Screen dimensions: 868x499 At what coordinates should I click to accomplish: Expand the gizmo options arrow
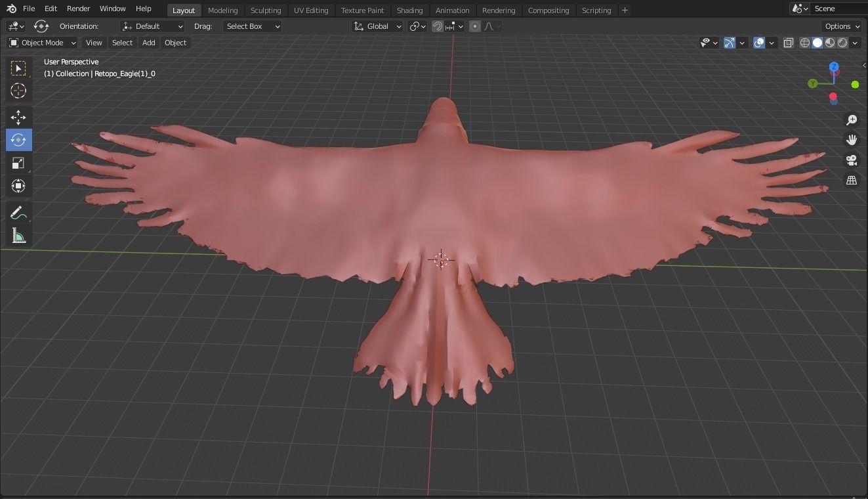click(x=742, y=43)
